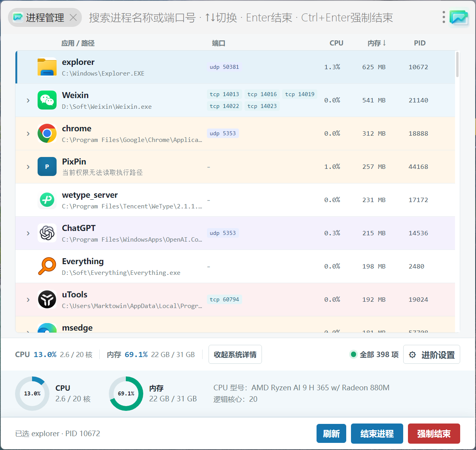Image resolution: width=476 pixels, height=450 pixels.
Task: Select the Everything process name
Action: (x=83, y=261)
